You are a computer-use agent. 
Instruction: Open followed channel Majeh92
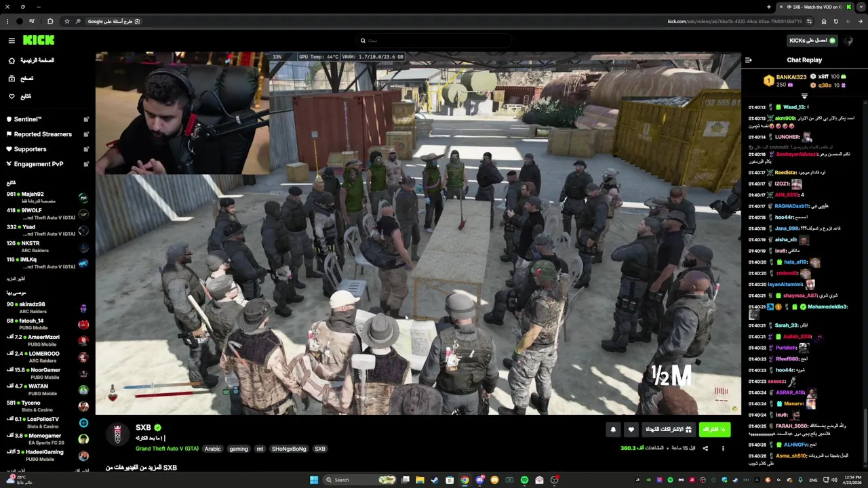click(47, 197)
